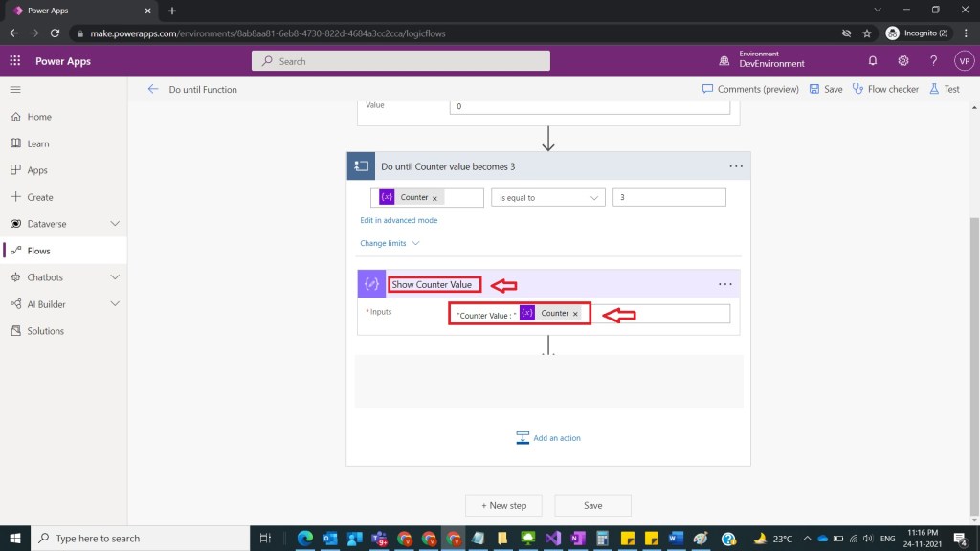Click the notifications bell icon
Viewport: 980px width, 551px height.
point(873,61)
